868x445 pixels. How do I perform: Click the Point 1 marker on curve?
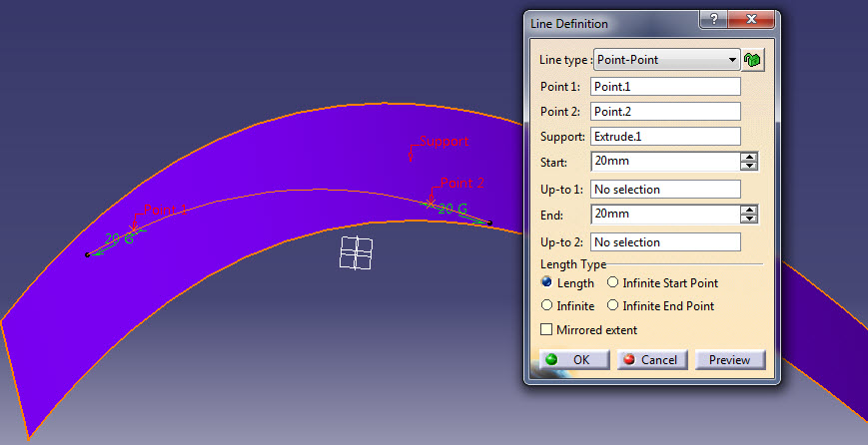133,228
